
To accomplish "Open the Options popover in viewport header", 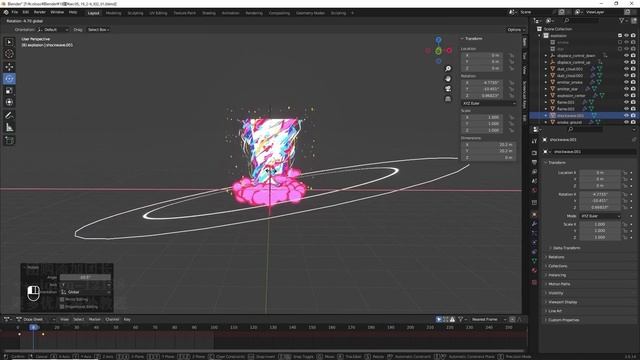I will coord(516,30).
